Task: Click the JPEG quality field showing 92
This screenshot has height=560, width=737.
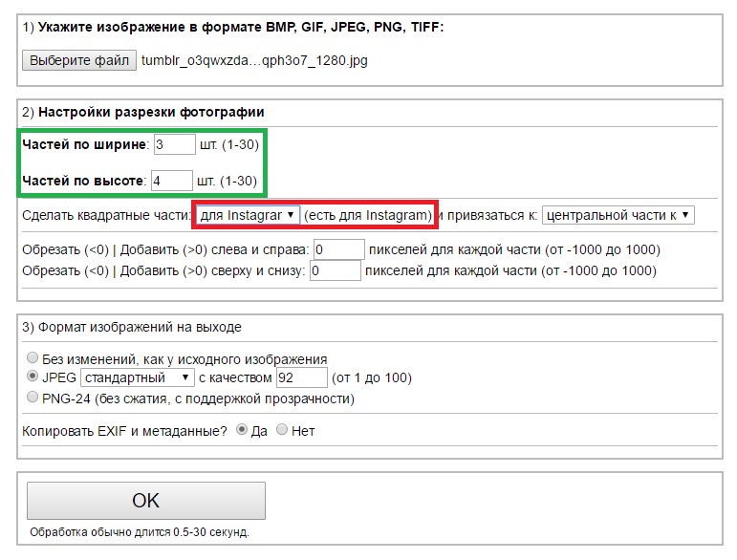Action: pos(300,378)
